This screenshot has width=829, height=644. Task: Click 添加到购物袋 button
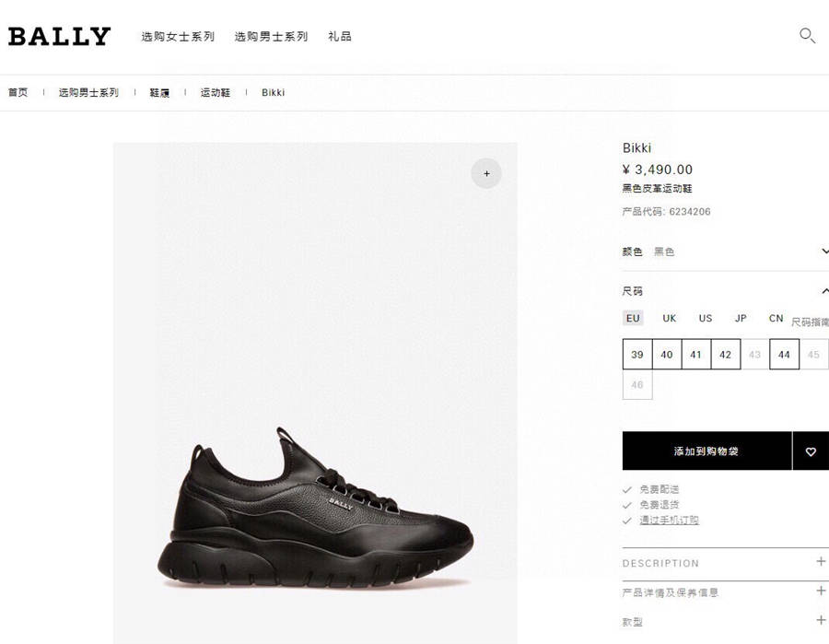(706, 451)
